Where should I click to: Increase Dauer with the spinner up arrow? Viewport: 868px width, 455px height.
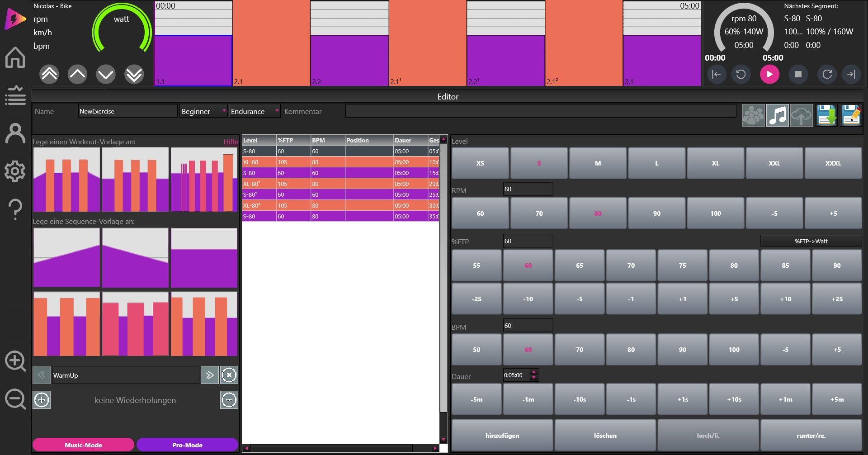coord(534,372)
